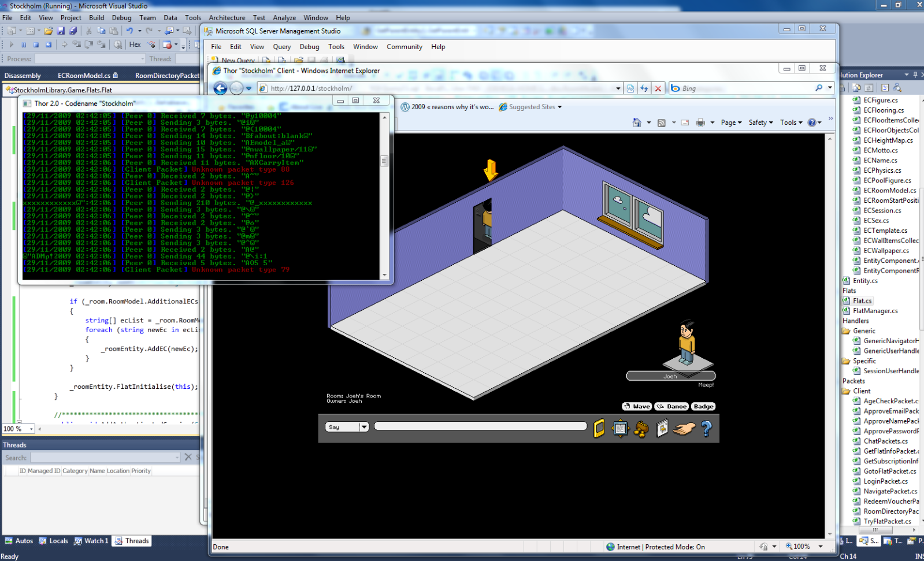Screen dimensions: 924x561
Task: Click Save All icon in Visual Studio
Action: pyautogui.click(x=73, y=31)
